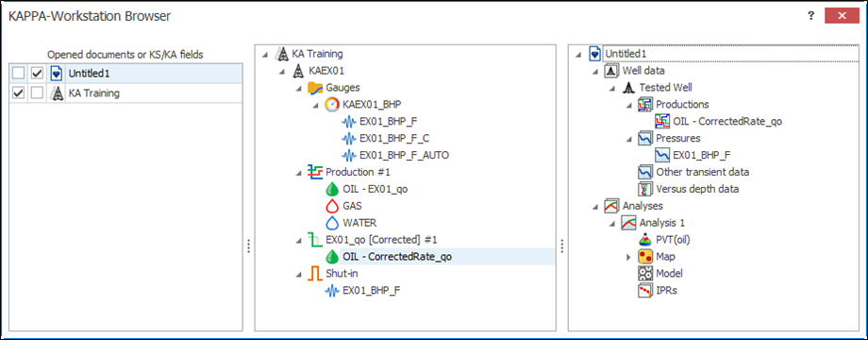
Task: Click the Analyses icon
Action: [x=611, y=206]
